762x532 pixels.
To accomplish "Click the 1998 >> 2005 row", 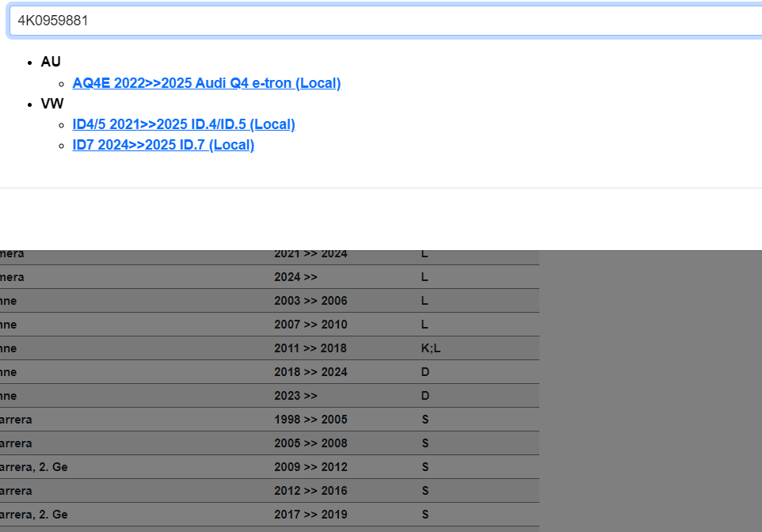I will (311, 420).
